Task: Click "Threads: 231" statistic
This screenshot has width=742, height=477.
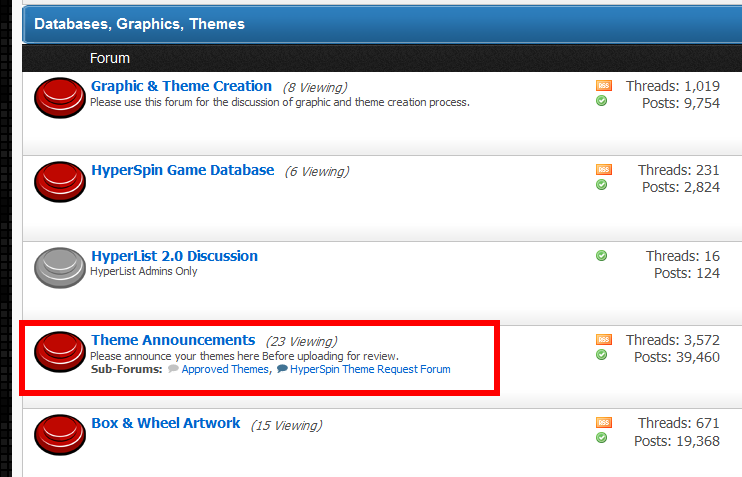Action: pos(679,170)
